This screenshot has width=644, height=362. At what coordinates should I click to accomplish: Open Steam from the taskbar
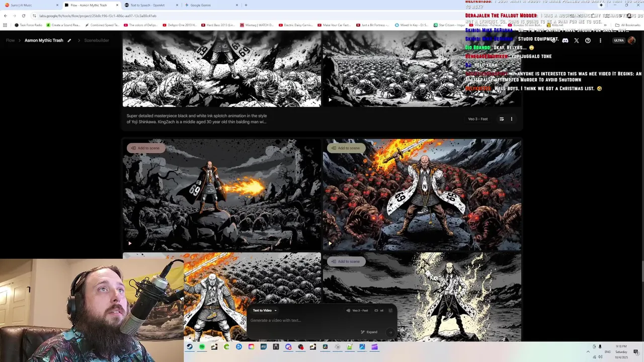click(190, 347)
